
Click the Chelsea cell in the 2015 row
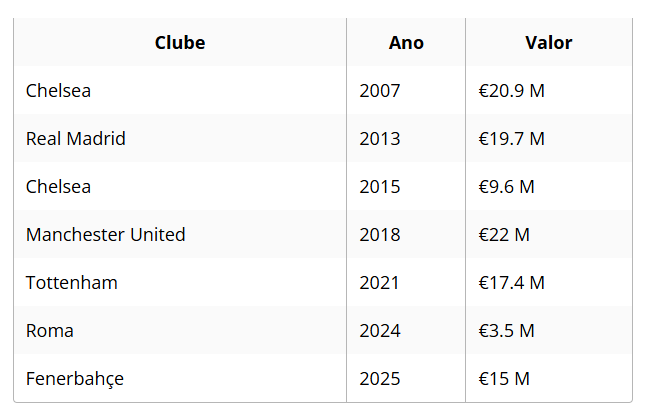[58, 187]
